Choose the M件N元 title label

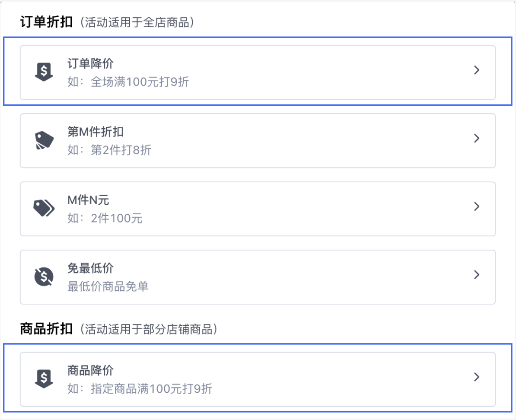pos(88,199)
